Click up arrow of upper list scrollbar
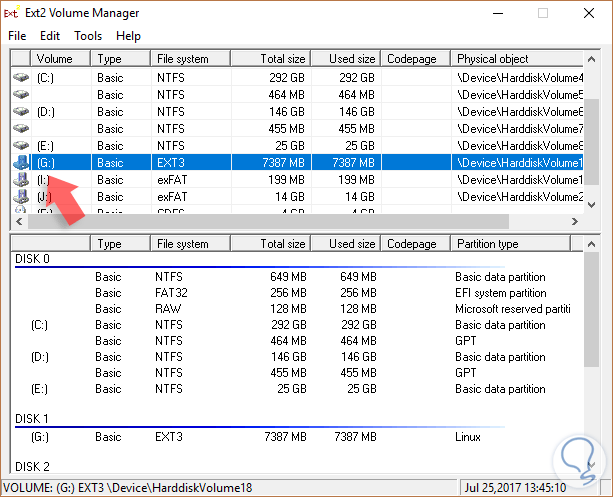Viewport: 613px width, 497px height. pos(591,59)
